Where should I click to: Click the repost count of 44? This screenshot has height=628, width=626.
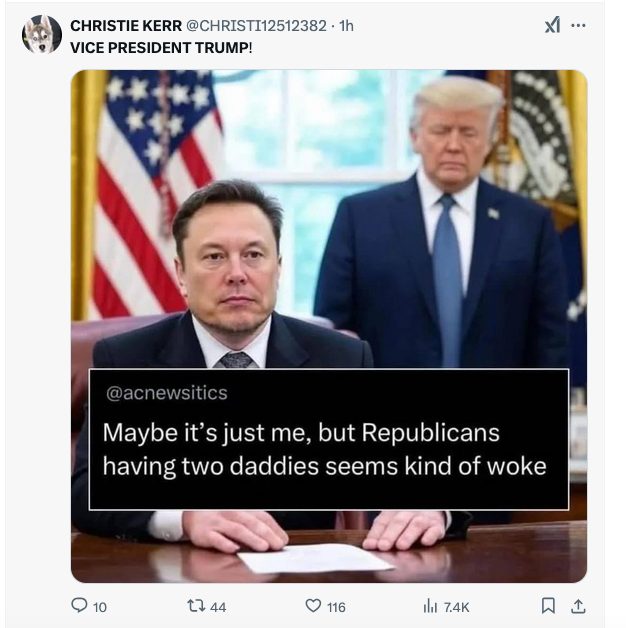pos(218,607)
